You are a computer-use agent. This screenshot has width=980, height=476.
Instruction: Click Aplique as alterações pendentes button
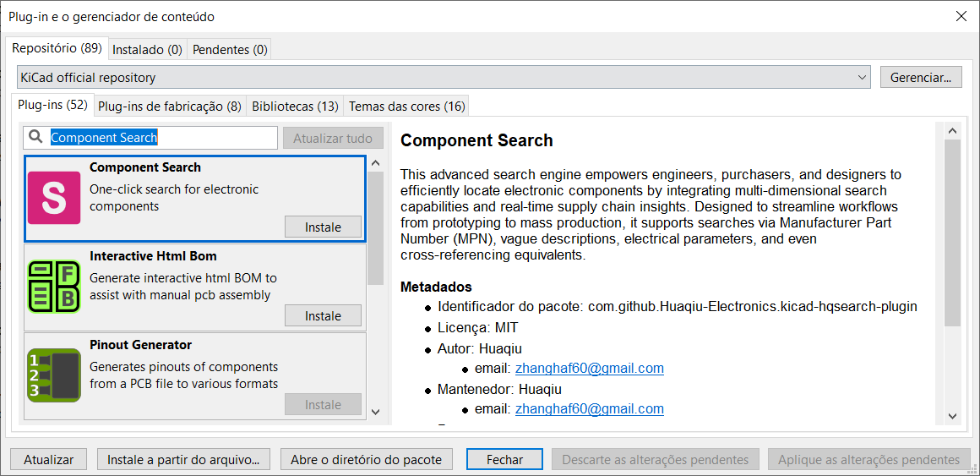pos(868,460)
